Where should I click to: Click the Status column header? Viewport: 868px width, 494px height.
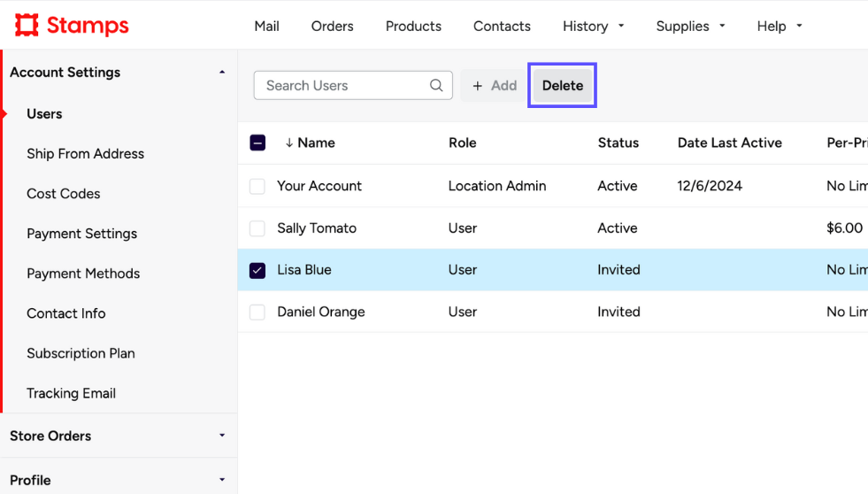pyautogui.click(x=618, y=143)
